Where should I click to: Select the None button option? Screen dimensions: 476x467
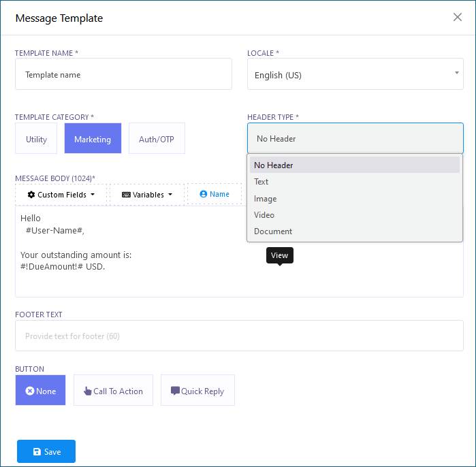tap(41, 391)
